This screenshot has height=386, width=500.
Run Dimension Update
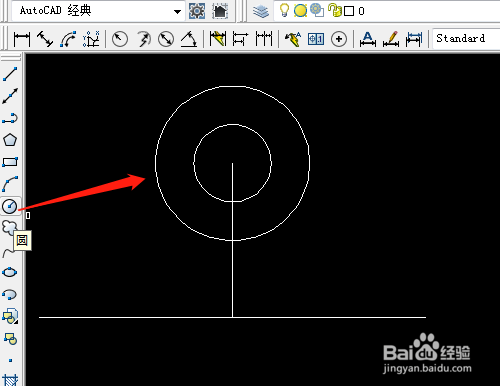tap(414, 39)
